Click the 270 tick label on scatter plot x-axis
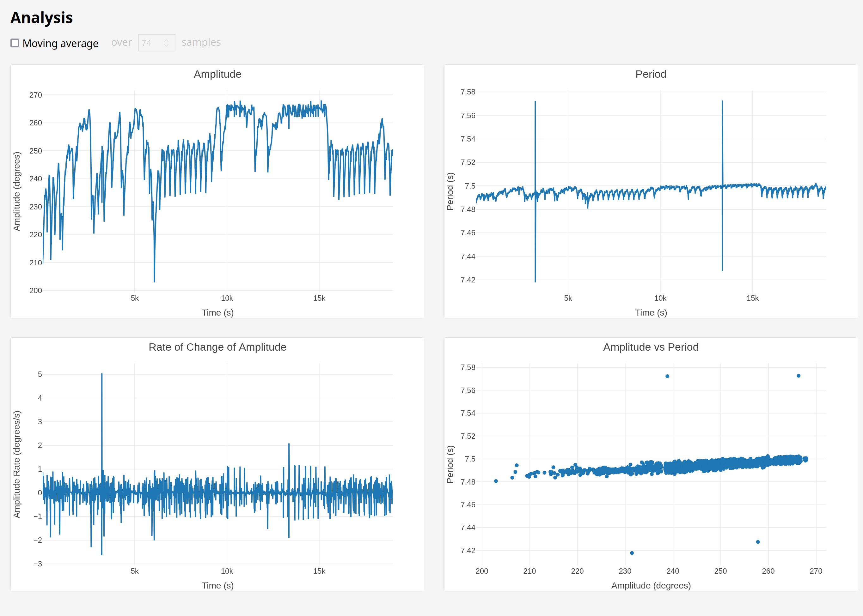The height and width of the screenshot is (616, 863). click(x=816, y=571)
